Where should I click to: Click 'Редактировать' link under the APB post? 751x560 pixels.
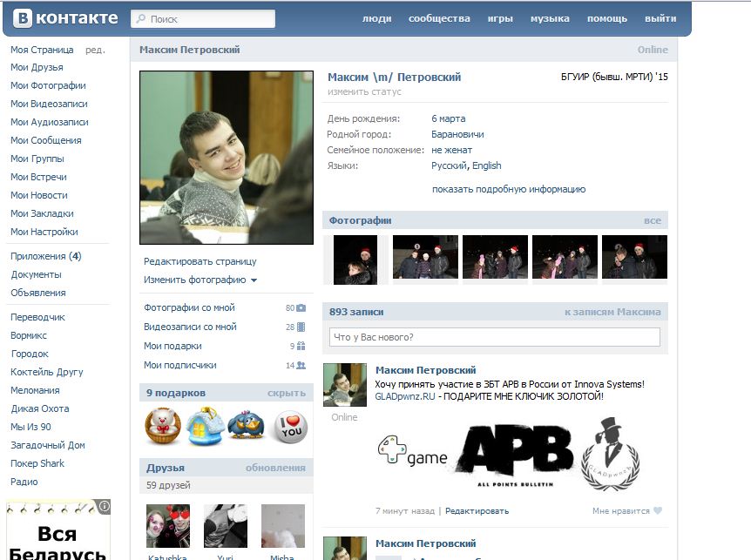click(x=477, y=511)
